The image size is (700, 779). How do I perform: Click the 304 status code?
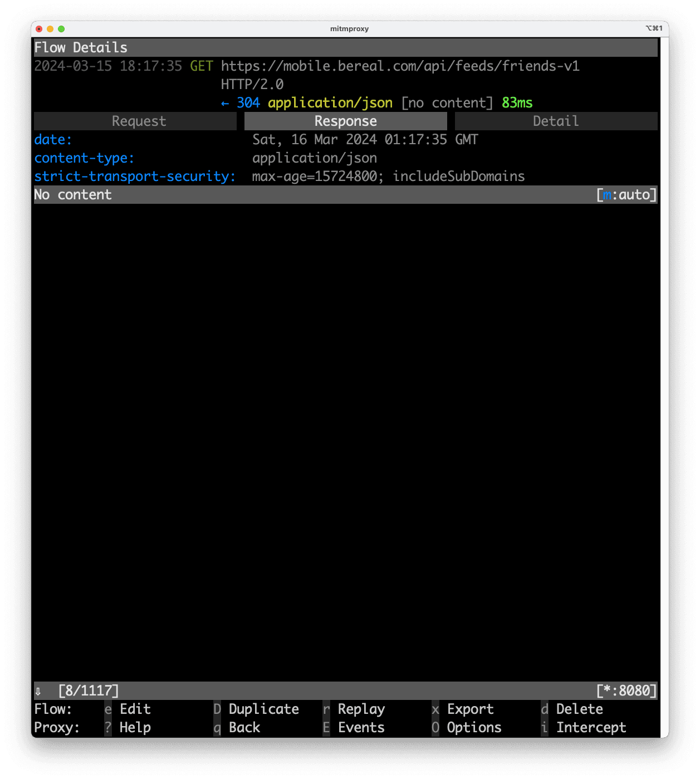coord(248,102)
